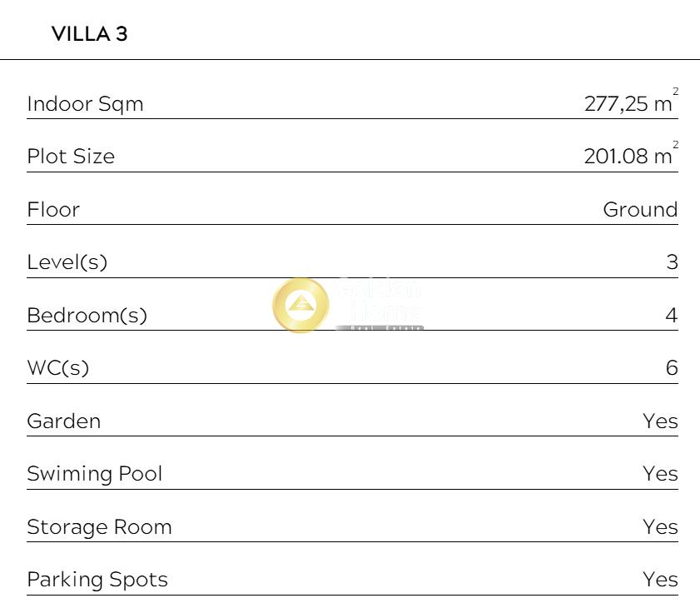Click the WC(s) label
Viewport: 700px width, 613px height.
coord(57,368)
